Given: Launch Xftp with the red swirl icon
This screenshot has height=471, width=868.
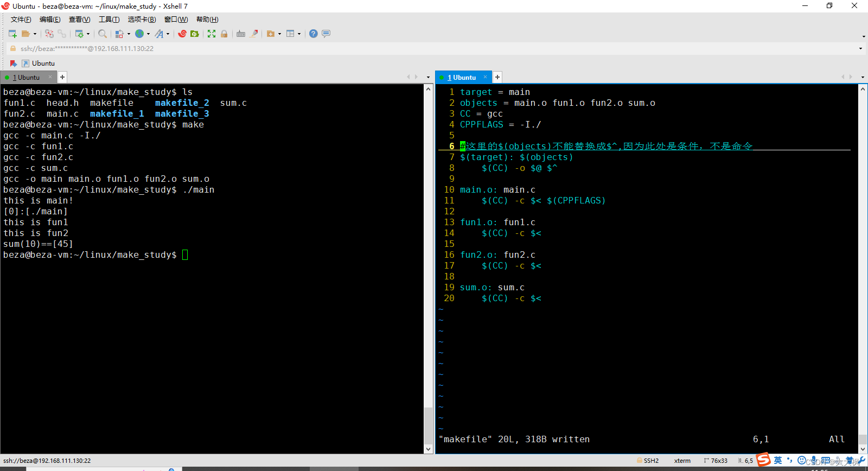Looking at the screenshot, I should coord(182,34).
